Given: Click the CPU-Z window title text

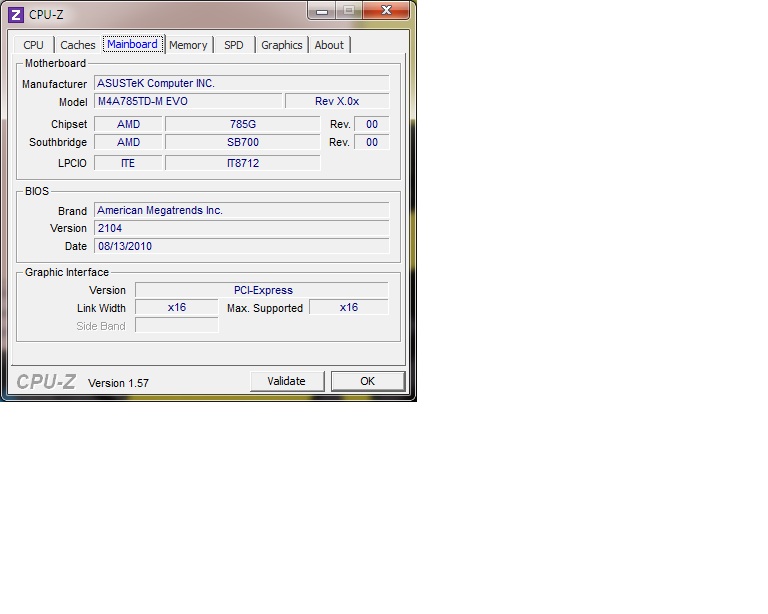Looking at the screenshot, I should [x=46, y=15].
